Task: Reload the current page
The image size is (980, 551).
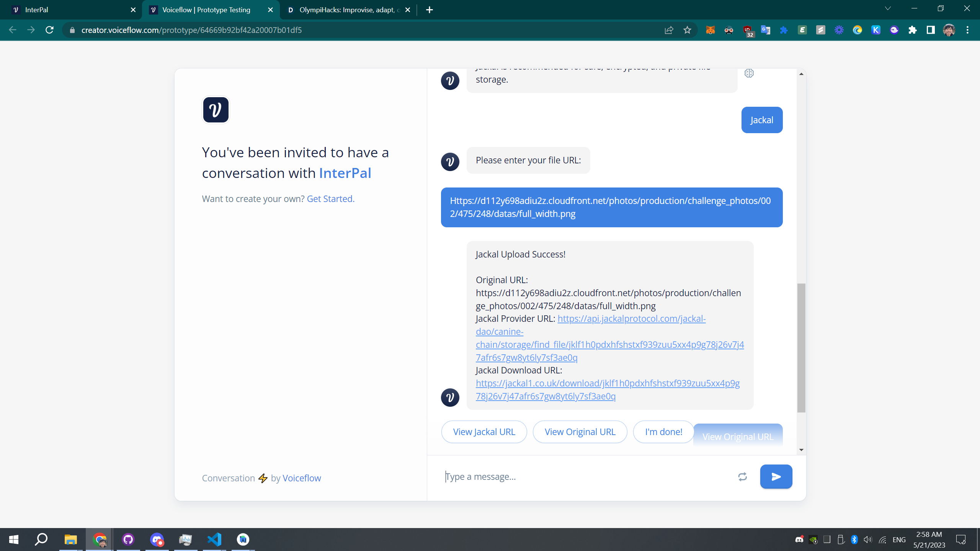Action: (x=49, y=30)
